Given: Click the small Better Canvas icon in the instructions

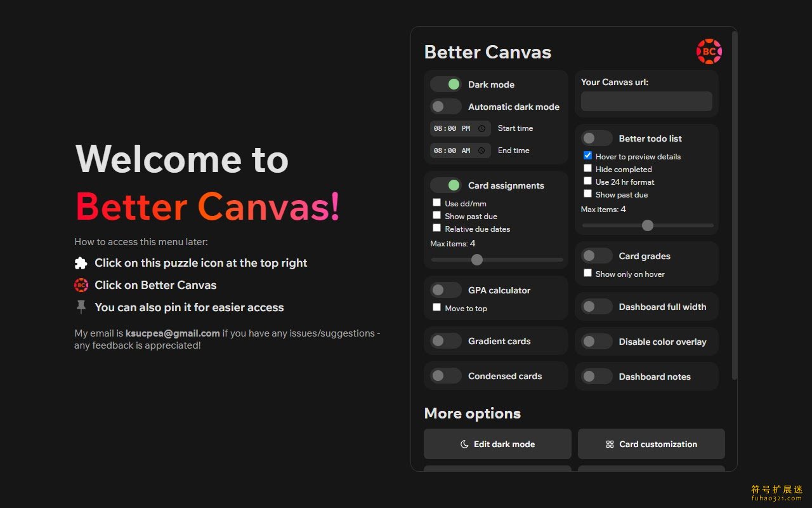Looking at the screenshot, I should [x=81, y=285].
